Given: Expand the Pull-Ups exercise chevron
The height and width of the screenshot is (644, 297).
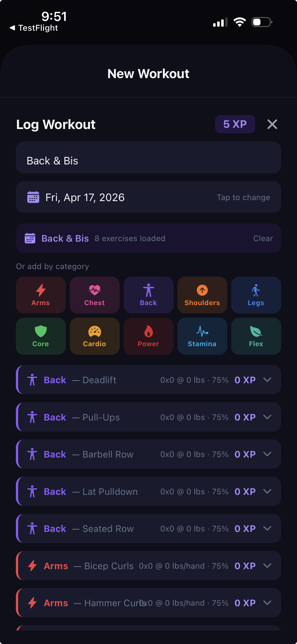Looking at the screenshot, I should [267, 417].
